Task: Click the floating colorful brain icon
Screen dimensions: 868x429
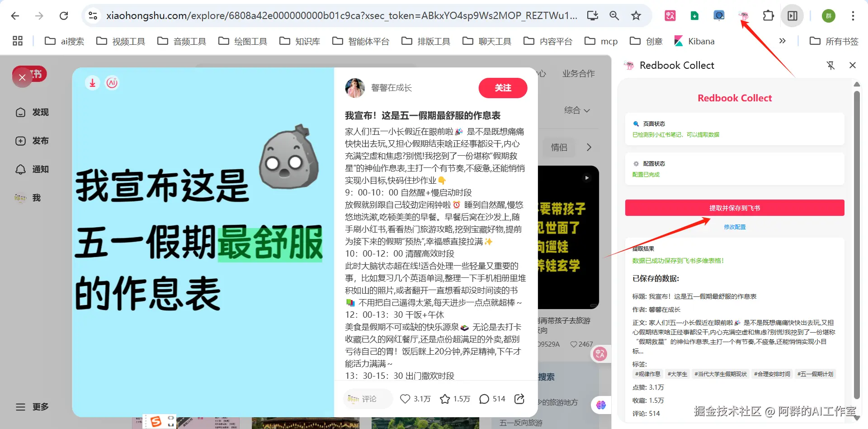Action: tap(601, 405)
